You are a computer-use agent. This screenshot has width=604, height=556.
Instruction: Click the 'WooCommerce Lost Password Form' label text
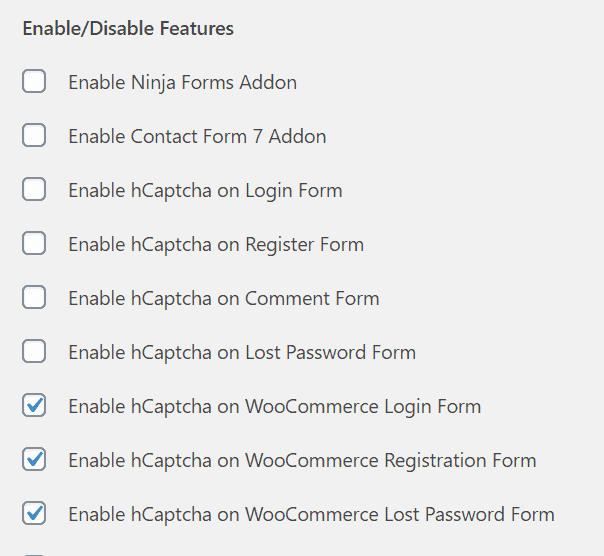pyautogui.click(x=400, y=514)
